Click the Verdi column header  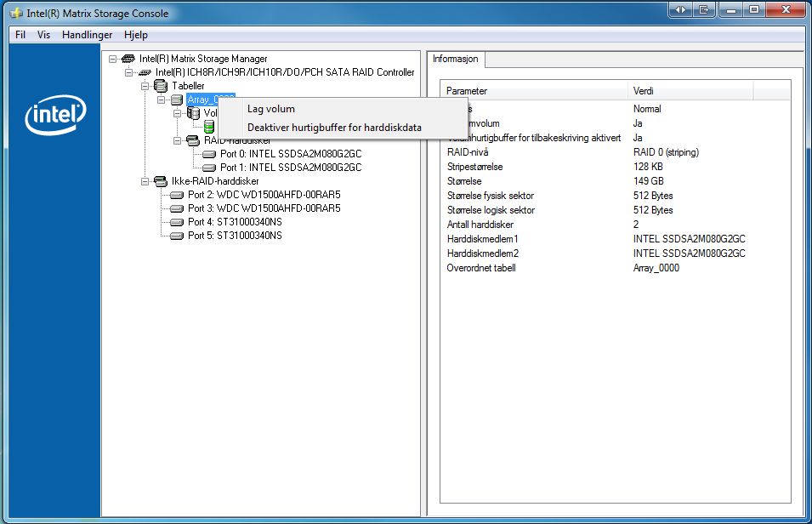coord(690,91)
